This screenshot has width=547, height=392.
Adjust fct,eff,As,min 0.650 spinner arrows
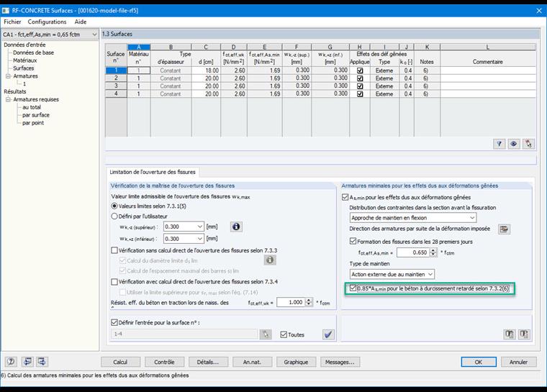click(x=433, y=252)
